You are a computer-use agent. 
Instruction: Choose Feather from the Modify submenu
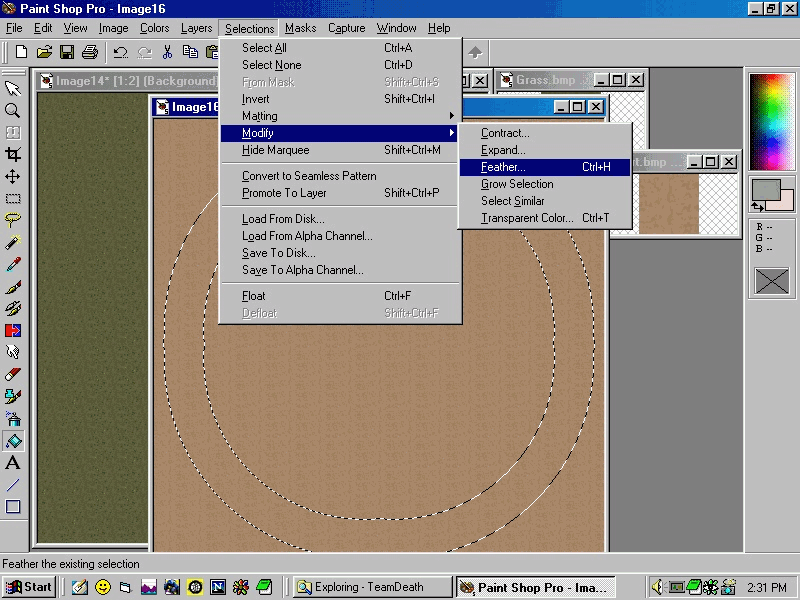click(x=502, y=167)
